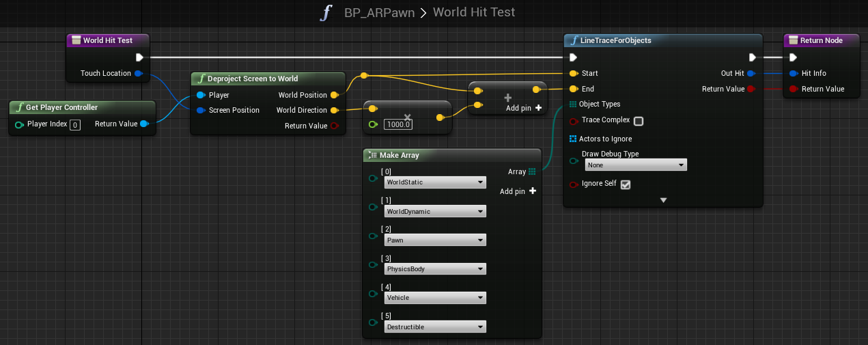The image size is (868, 345).
Task: Expand LineTraceForObjects advanced pins arrow
Action: point(663,200)
